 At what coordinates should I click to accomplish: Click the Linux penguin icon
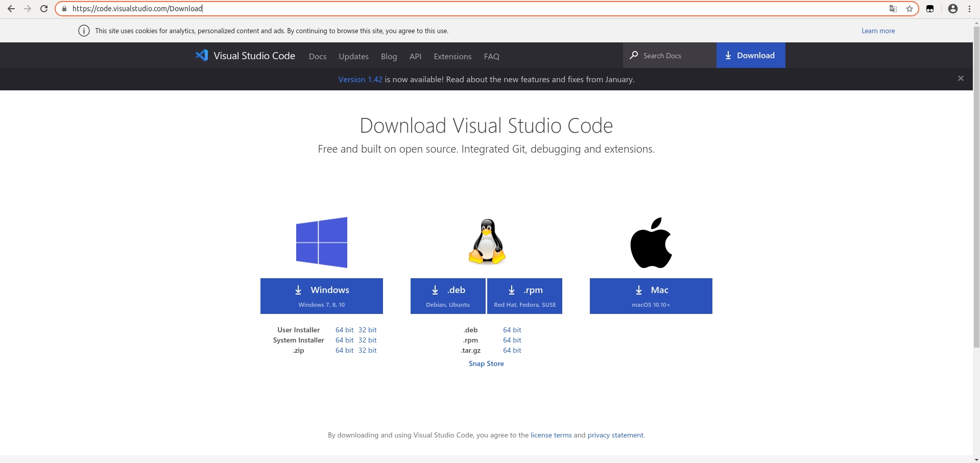[x=486, y=241]
